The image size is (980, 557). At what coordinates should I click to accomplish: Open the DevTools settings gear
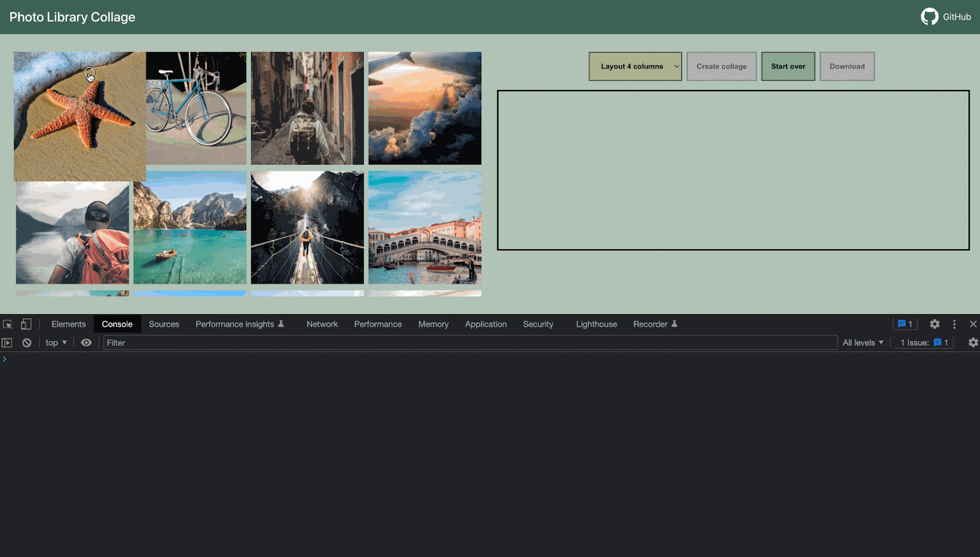934,324
